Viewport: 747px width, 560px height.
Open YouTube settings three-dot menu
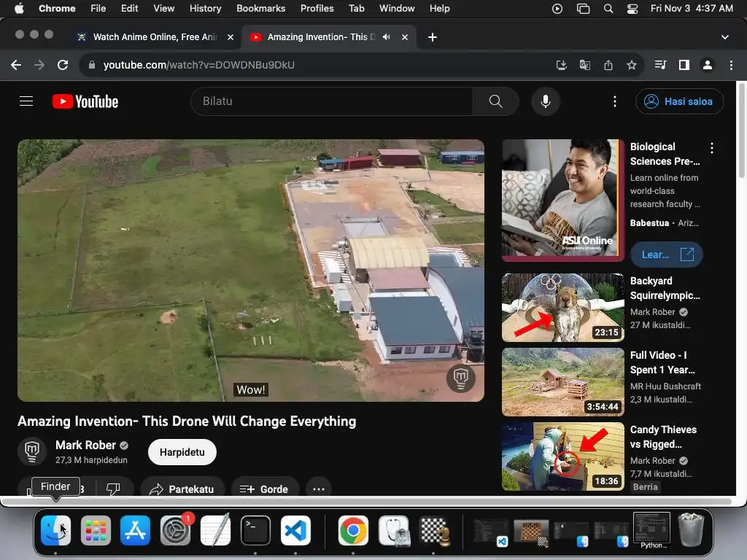[614, 101]
